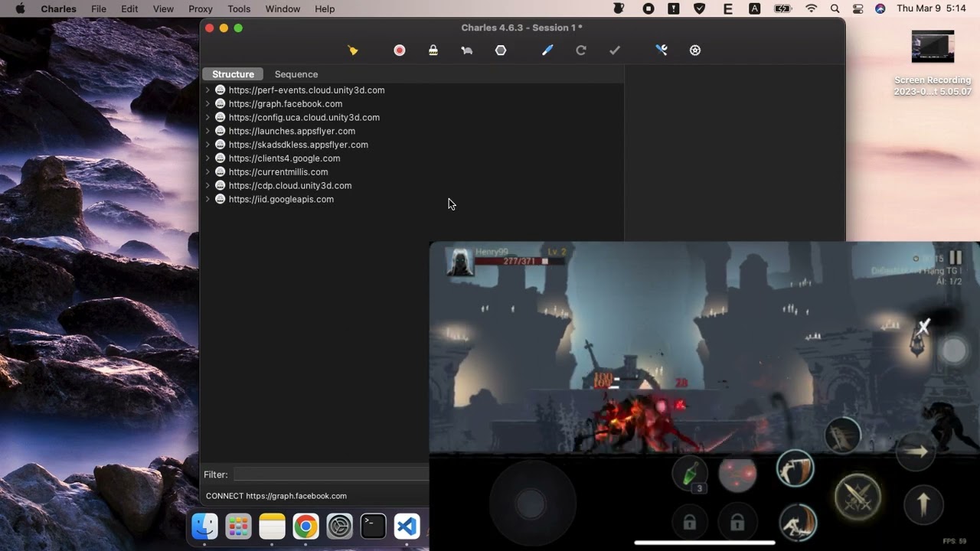Expand the graph.facebook.com host node
Screen dimensions: 980x551
tap(207, 104)
